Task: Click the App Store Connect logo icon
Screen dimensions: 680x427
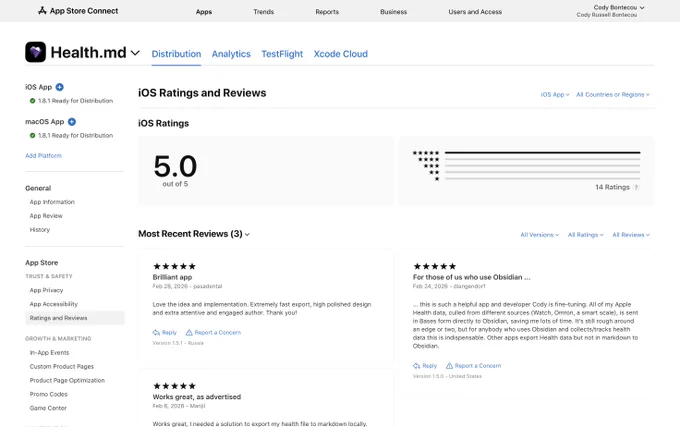Action: tap(42, 11)
